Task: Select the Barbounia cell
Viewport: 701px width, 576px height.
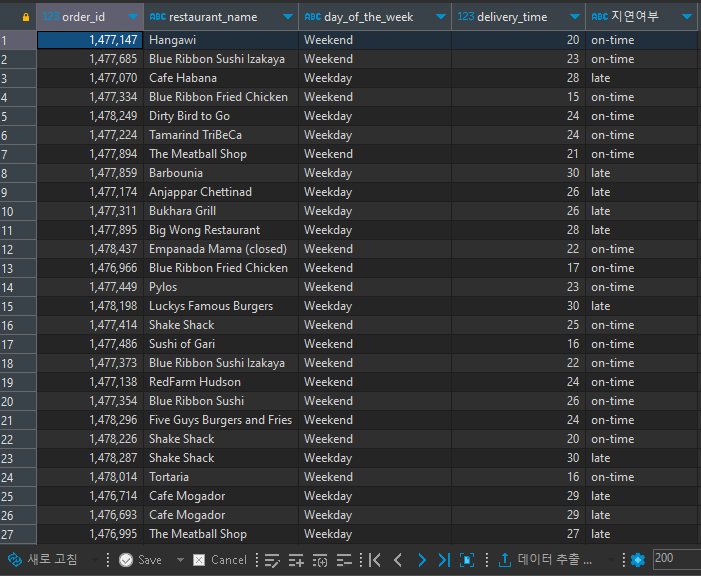Action: pyautogui.click(x=221, y=173)
